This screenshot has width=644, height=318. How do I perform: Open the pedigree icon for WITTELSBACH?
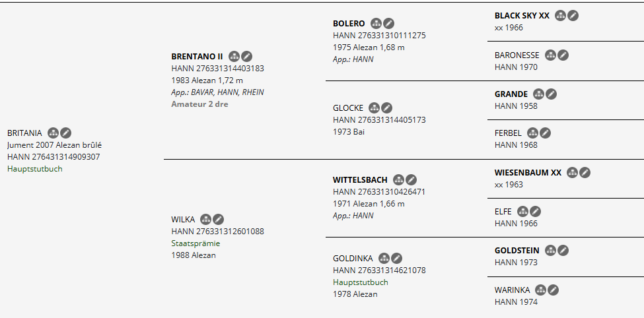point(399,179)
